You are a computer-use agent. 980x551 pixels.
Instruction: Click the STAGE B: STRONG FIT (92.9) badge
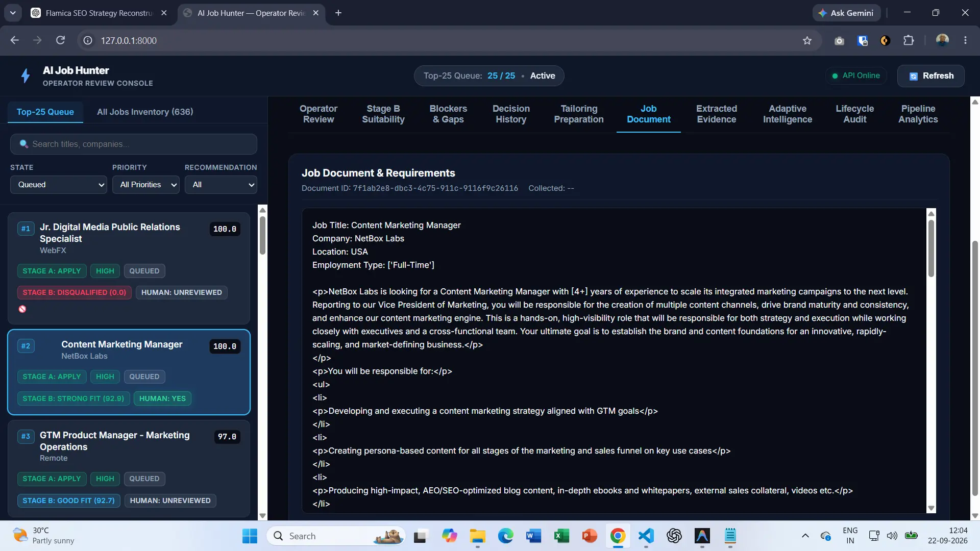[73, 398]
